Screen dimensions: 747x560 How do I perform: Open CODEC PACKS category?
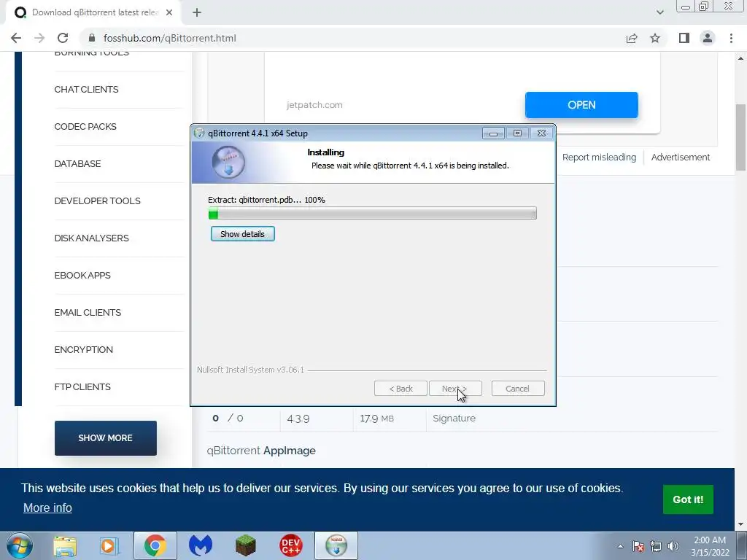[x=85, y=127]
